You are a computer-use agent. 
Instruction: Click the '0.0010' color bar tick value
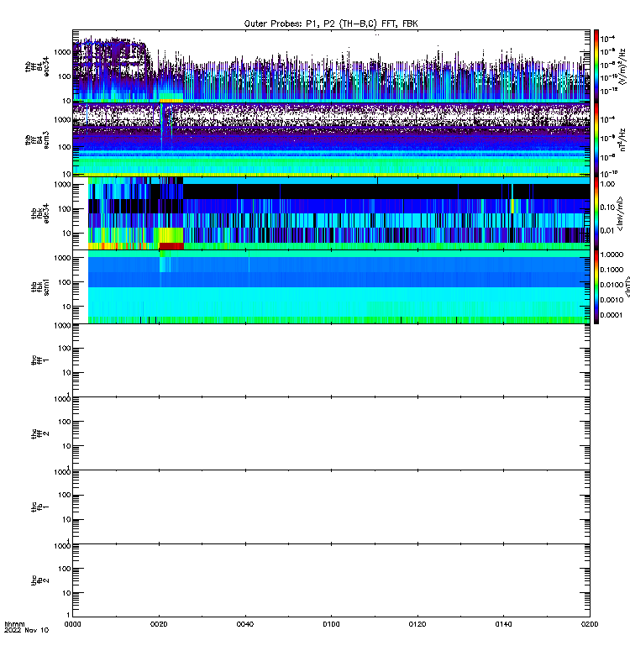(x=612, y=300)
